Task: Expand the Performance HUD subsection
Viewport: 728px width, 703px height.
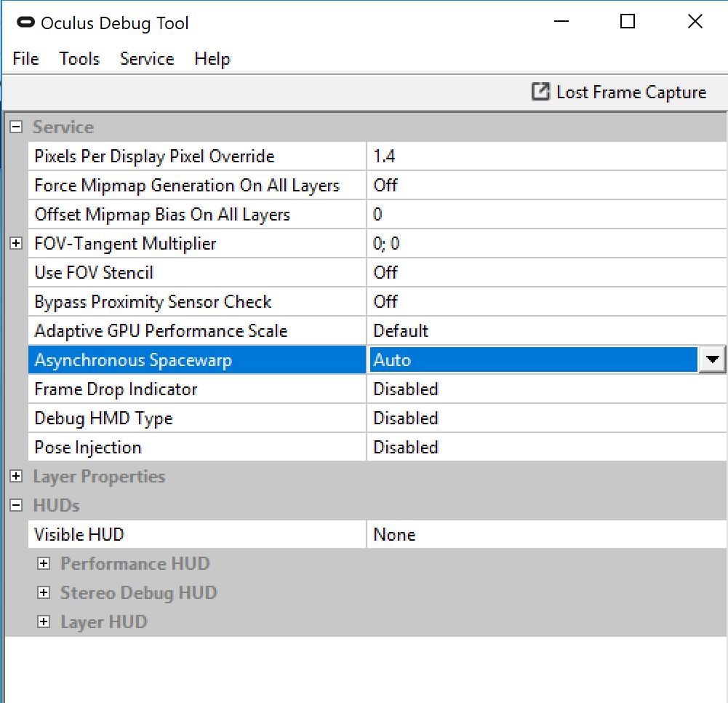Action: [x=44, y=563]
